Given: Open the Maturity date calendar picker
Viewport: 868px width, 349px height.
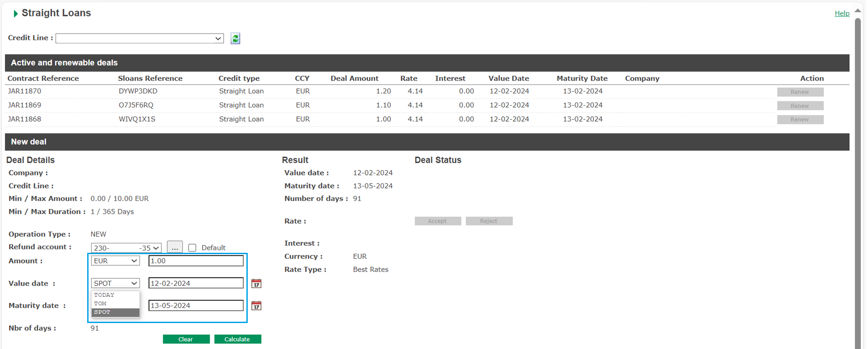Looking at the screenshot, I should (256, 306).
